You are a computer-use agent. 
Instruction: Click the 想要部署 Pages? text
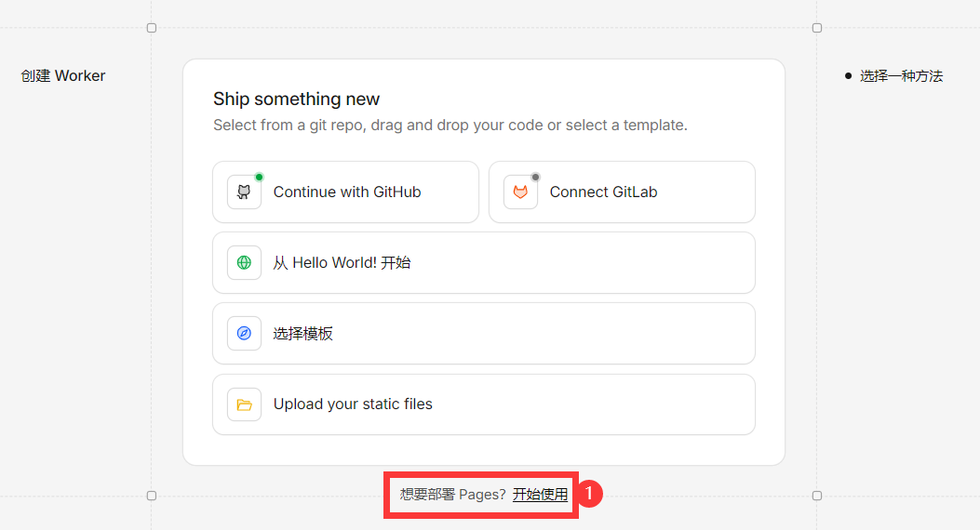[x=452, y=495]
